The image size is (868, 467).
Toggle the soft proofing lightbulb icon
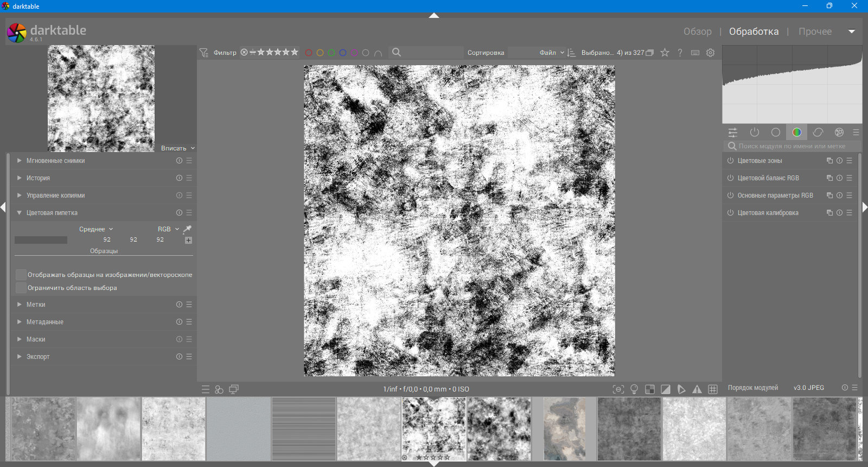(634, 389)
